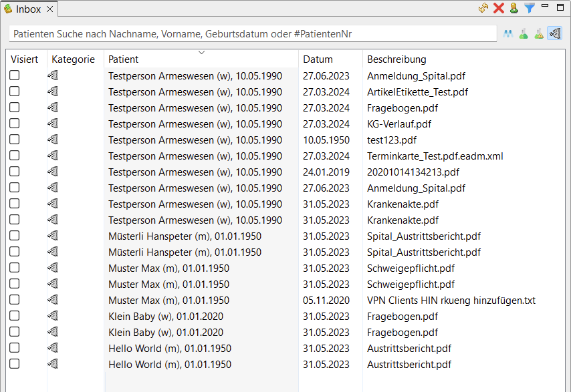571x392 pixels.
Task: Toggle the flask with warning sign filter
Action: [538, 33]
